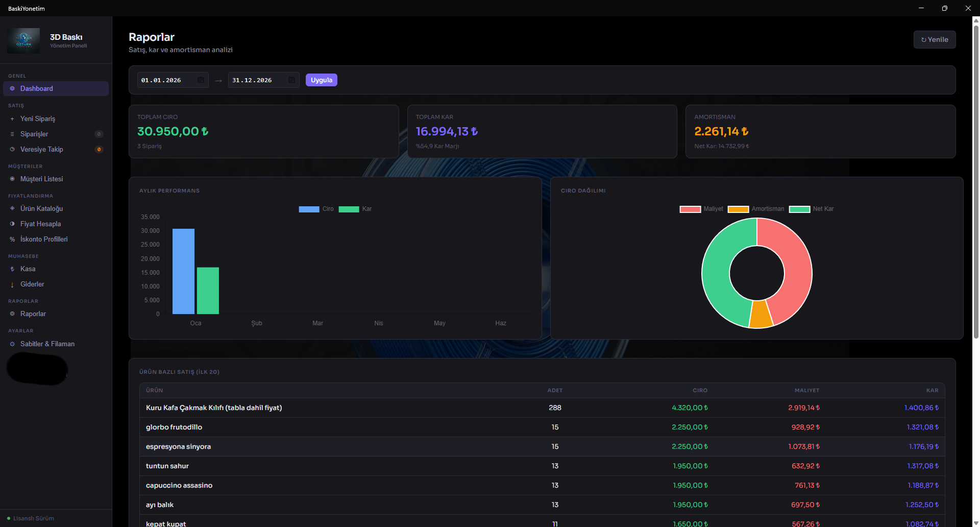This screenshot has width=980, height=527.
Task: Click the Veresiye Takip icon
Action: [x=12, y=149]
